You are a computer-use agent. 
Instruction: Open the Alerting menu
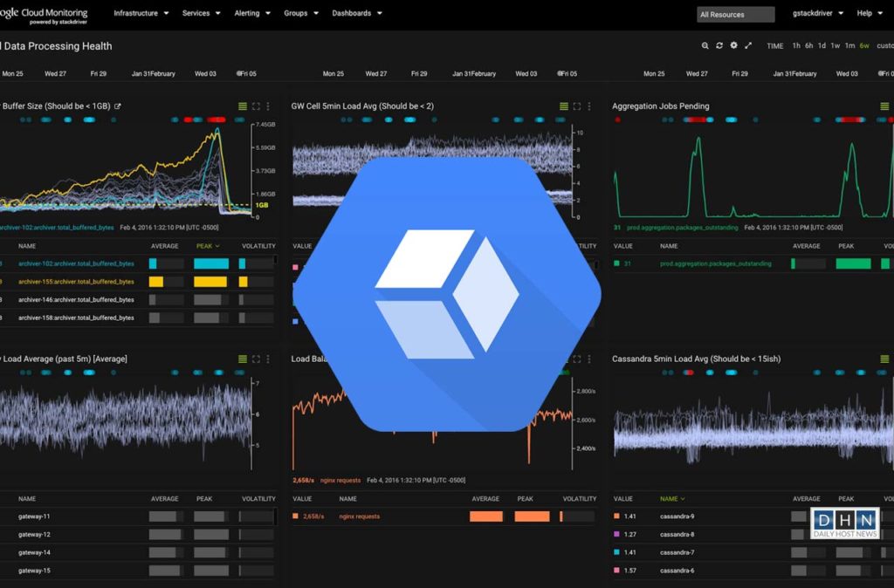point(251,13)
